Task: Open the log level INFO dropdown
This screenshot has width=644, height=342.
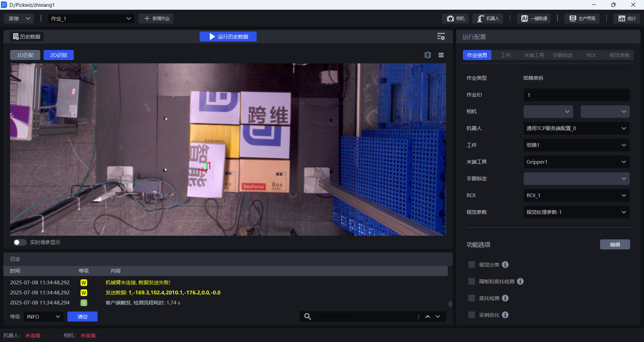Action: pos(43,317)
